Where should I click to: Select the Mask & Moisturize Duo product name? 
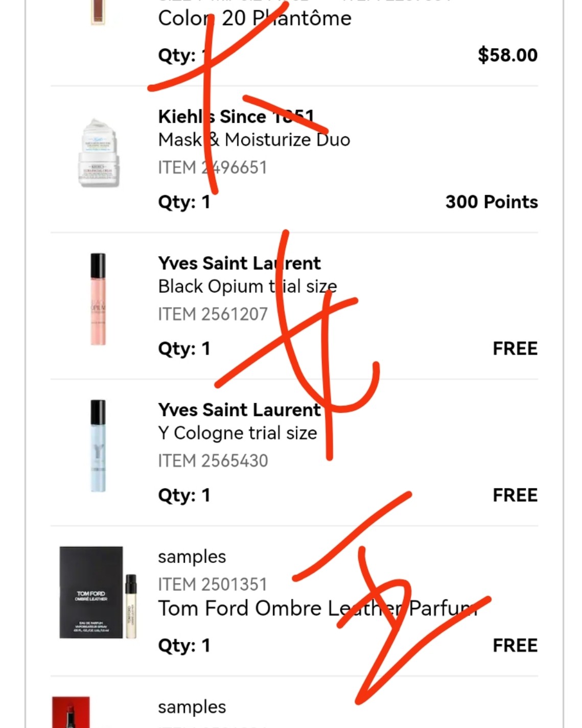pyautogui.click(x=254, y=139)
